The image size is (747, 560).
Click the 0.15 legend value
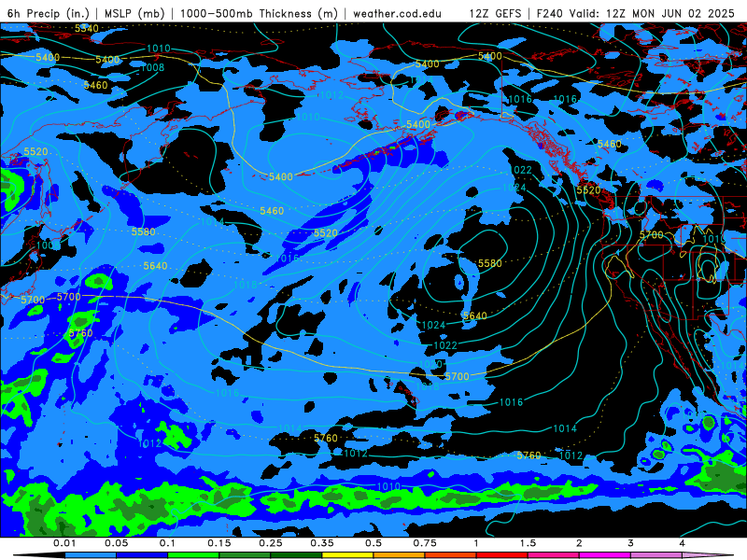219,543
